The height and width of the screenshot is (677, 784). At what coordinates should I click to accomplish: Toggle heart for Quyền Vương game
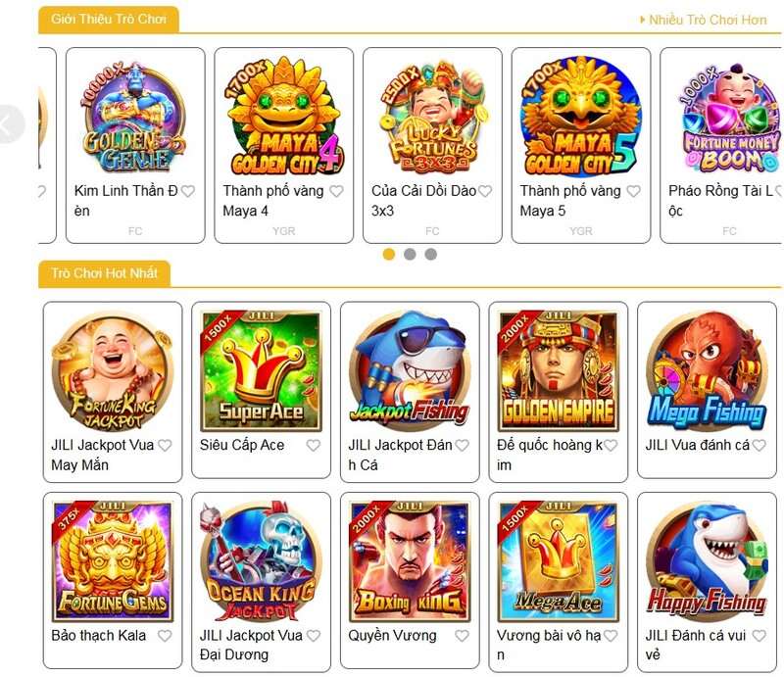(x=462, y=636)
